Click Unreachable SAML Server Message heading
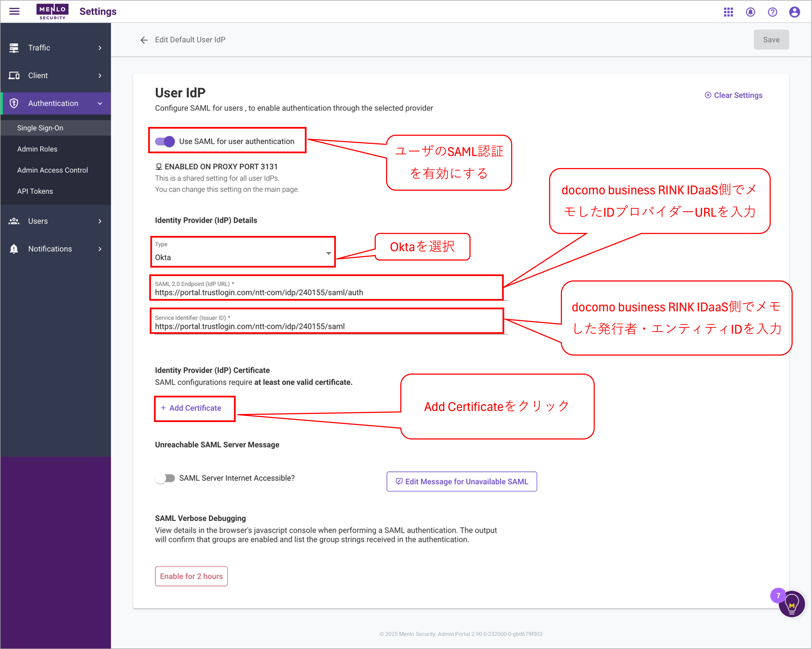 217,445
